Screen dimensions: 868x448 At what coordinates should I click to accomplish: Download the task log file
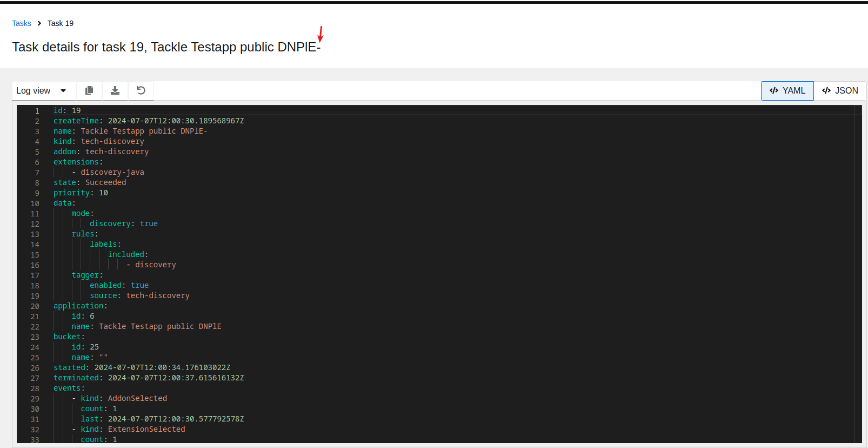point(115,90)
